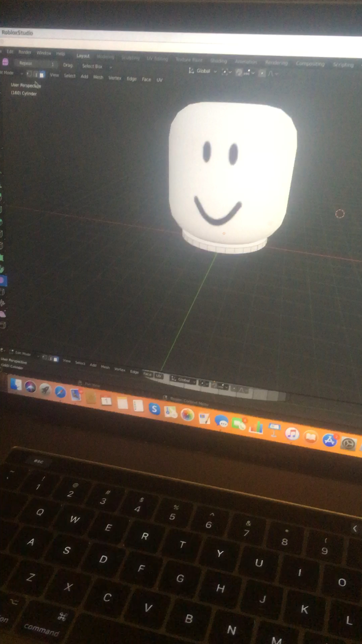Open Edit Mode dropdown in bottom viewport header
This screenshot has height=644, width=362.
pyautogui.click(x=23, y=354)
